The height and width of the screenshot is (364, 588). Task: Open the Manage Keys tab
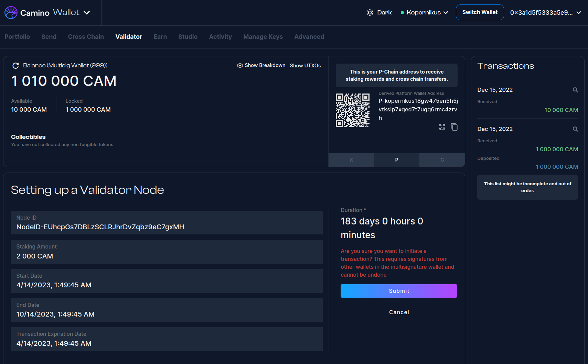click(263, 37)
